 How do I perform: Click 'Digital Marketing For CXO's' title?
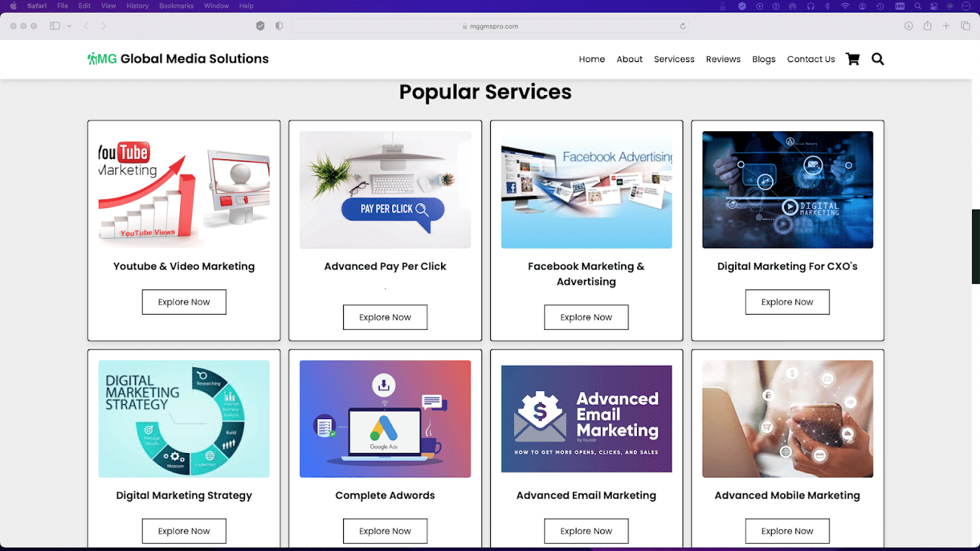pyautogui.click(x=787, y=266)
